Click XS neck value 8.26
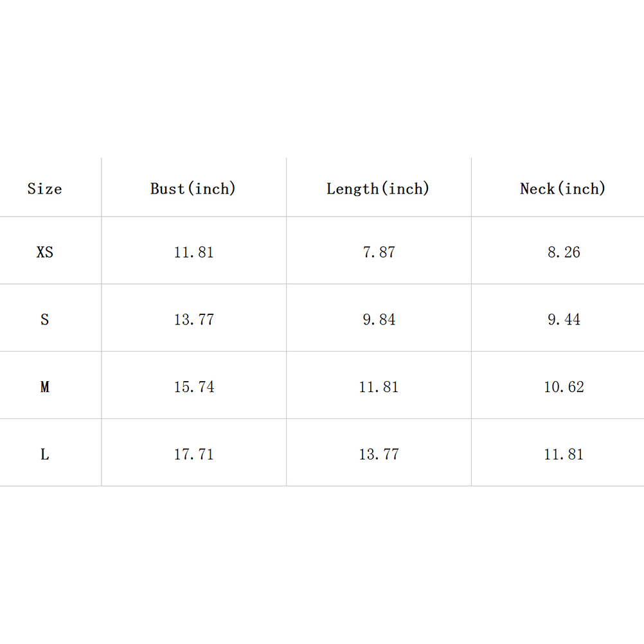The height and width of the screenshot is (644, 644). coord(564,252)
